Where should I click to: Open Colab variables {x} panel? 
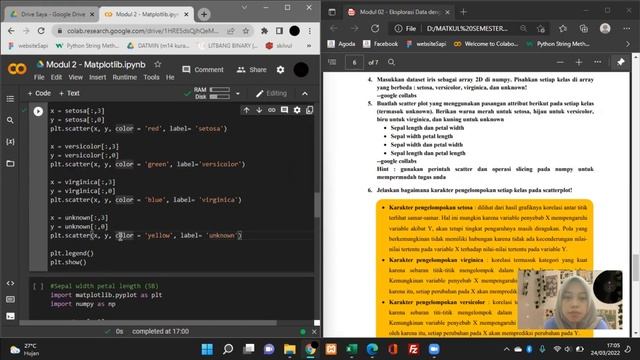tap(10, 142)
